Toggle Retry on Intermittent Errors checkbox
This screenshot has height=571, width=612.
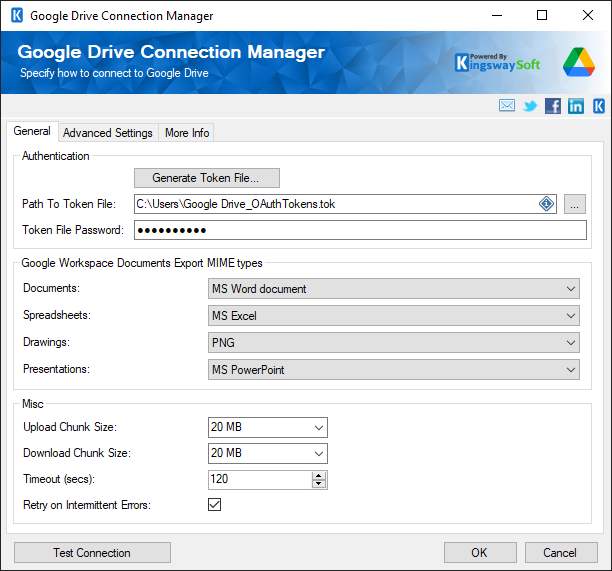click(214, 504)
